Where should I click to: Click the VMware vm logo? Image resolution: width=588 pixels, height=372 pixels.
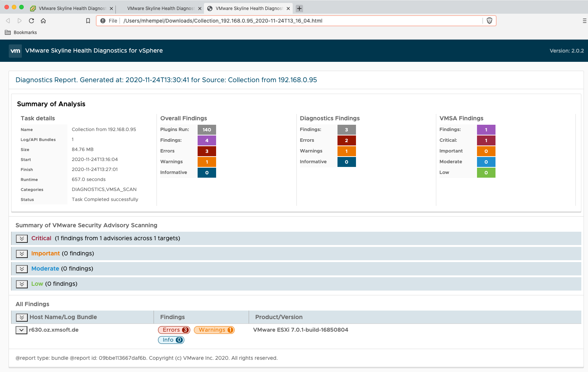(15, 51)
